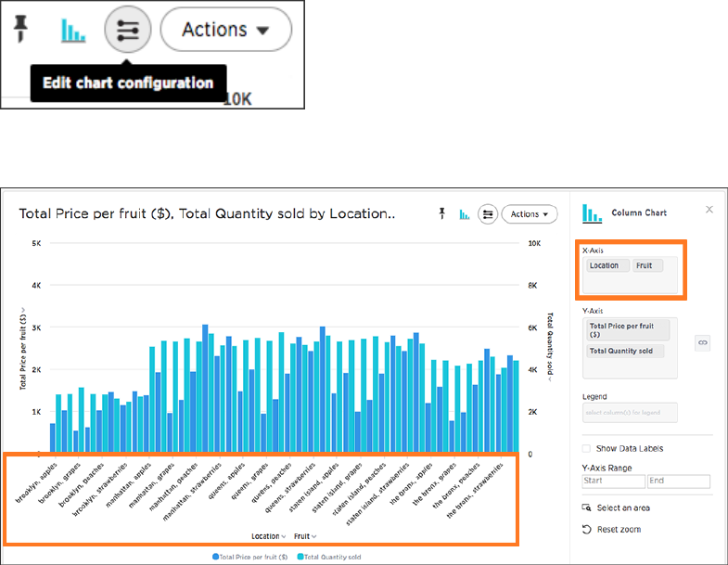728x565 pixels.
Task: Click the column chart icon in the enlarged toolbar
Action: pyautogui.click(x=73, y=31)
